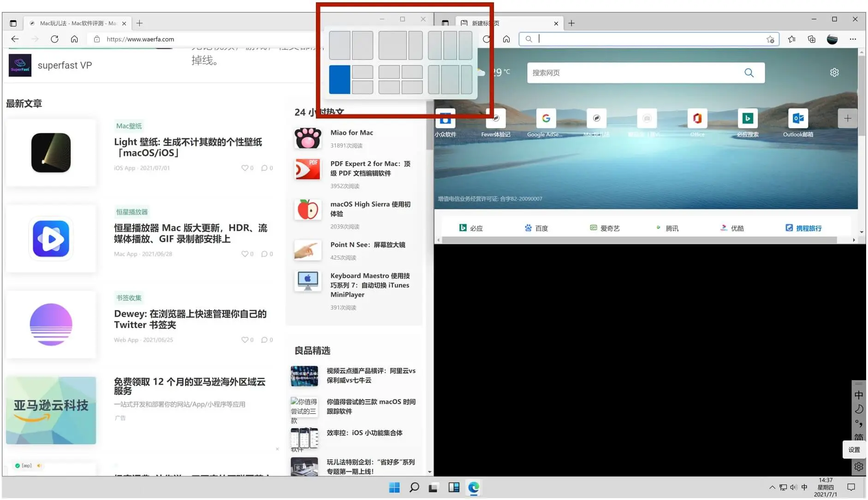The height and width of the screenshot is (500, 868).
Task: Open Home in the left Edge window
Action: point(74,39)
